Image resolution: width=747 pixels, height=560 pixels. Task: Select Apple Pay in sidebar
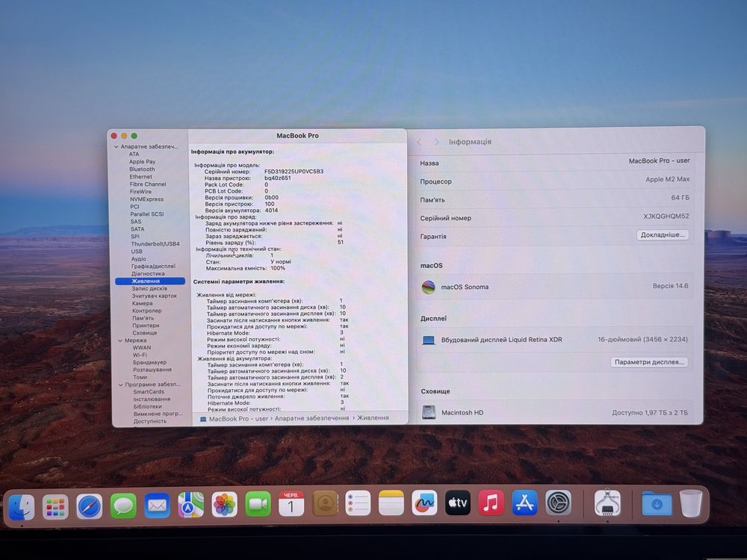coord(143,162)
